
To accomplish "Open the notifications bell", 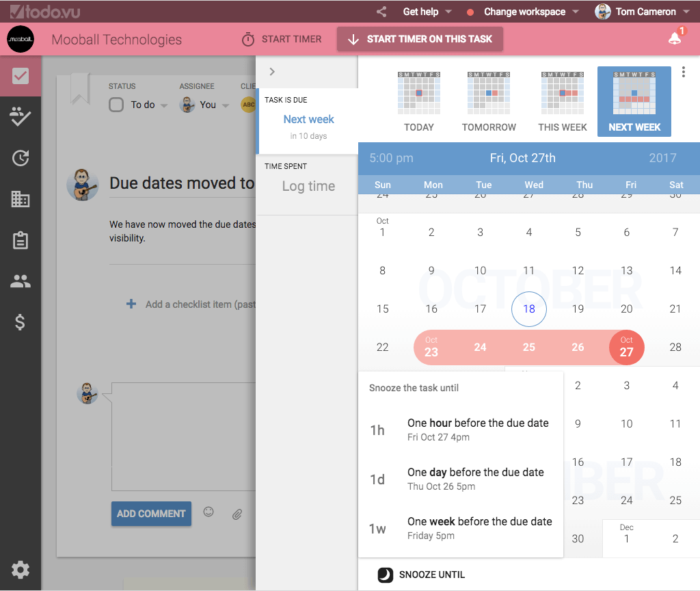I will pos(675,39).
